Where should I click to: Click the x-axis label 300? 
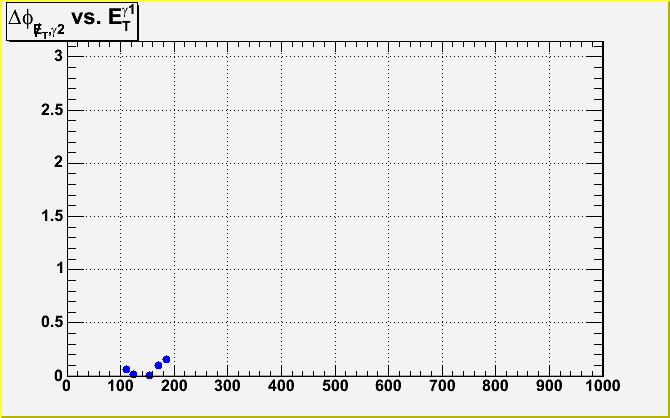(x=227, y=385)
